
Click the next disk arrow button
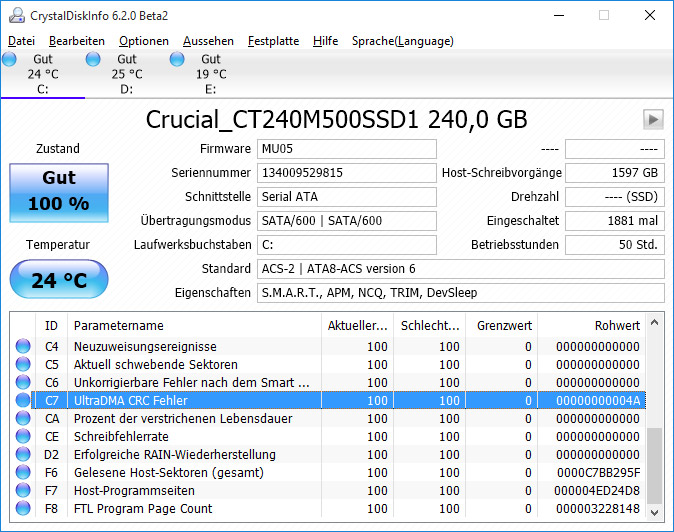(653, 119)
